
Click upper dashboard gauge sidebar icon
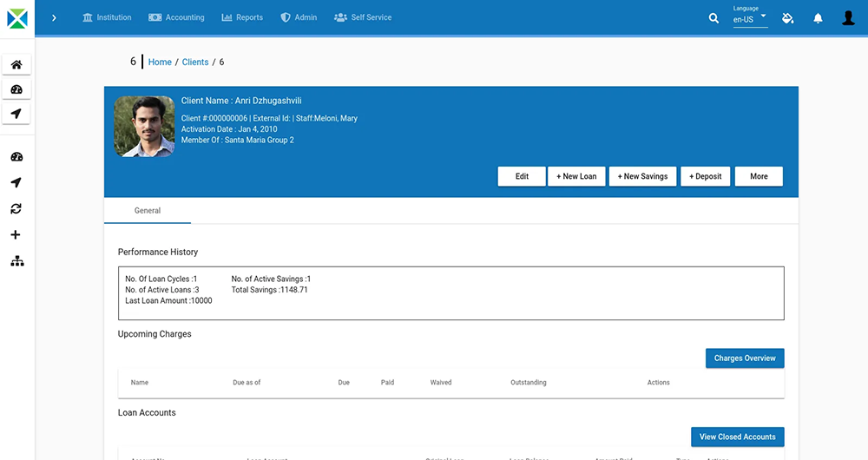16,89
